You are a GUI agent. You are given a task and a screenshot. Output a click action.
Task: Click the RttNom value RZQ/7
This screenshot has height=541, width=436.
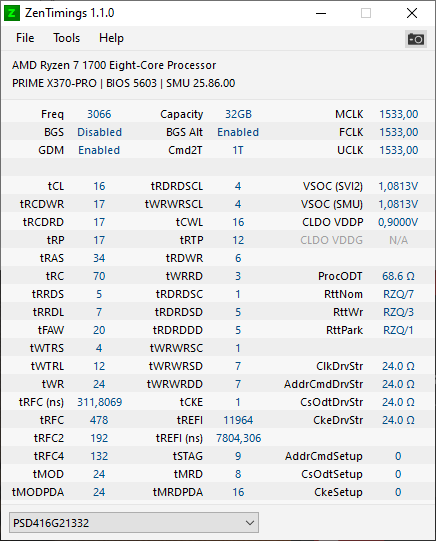tap(398, 294)
